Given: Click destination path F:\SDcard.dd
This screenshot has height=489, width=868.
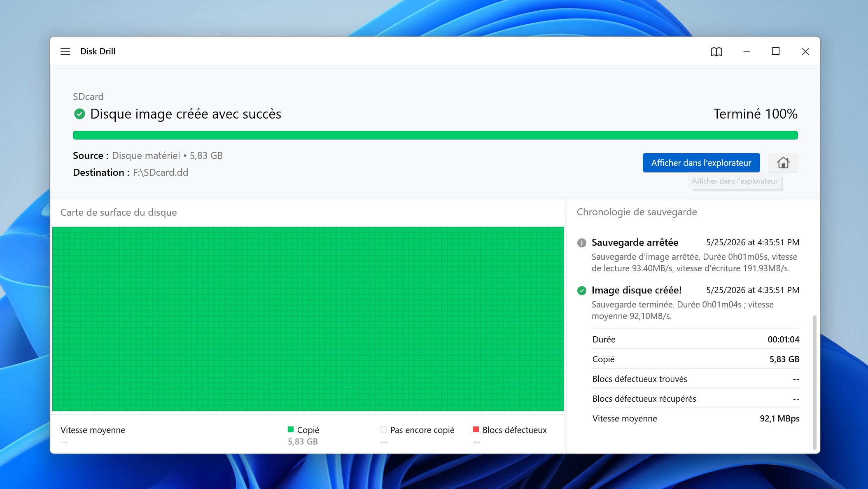Looking at the screenshot, I should point(161,172).
